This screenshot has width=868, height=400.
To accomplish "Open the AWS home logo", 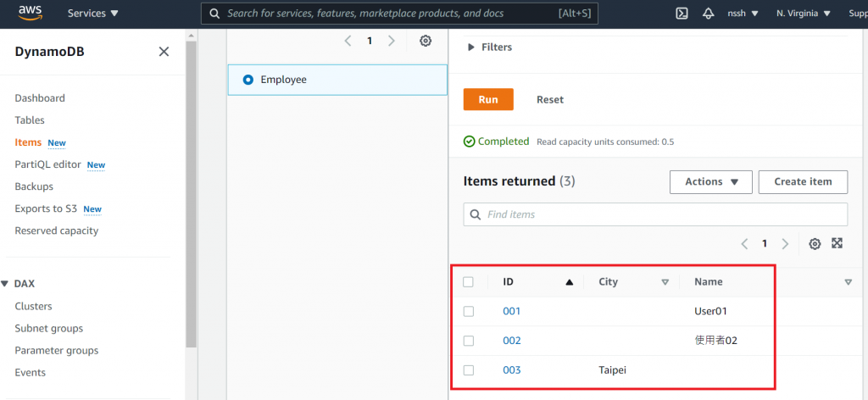I will [31, 13].
